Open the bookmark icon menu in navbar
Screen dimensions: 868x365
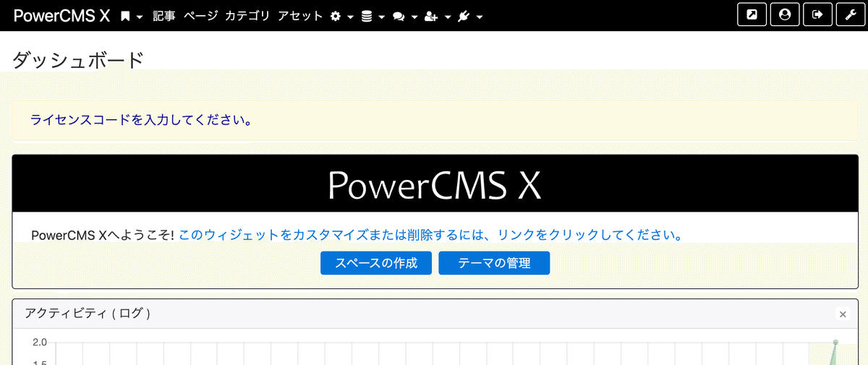tap(131, 16)
